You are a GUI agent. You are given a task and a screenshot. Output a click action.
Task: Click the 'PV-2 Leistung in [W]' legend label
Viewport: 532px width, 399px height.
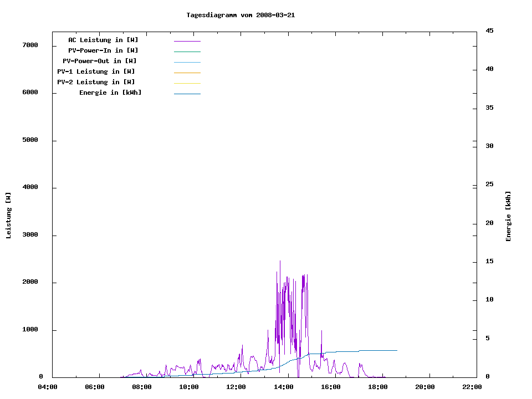(x=96, y=82)
